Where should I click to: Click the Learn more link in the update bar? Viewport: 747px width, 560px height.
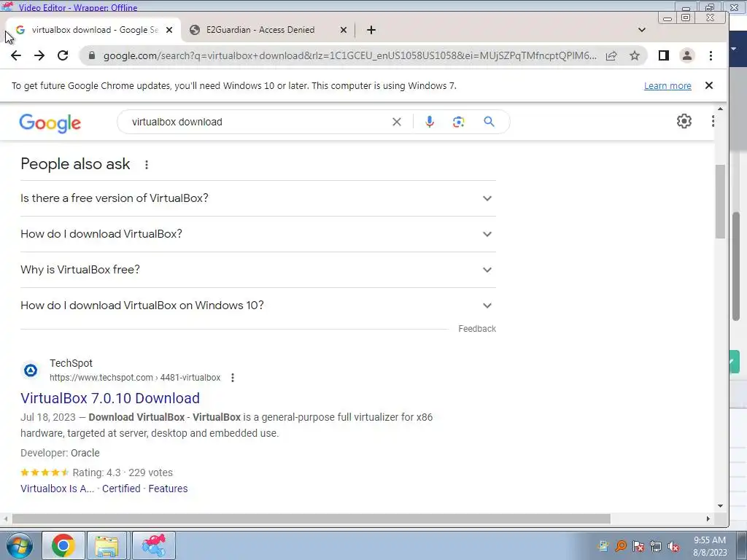pyautogui.click(x=667, y=86)
